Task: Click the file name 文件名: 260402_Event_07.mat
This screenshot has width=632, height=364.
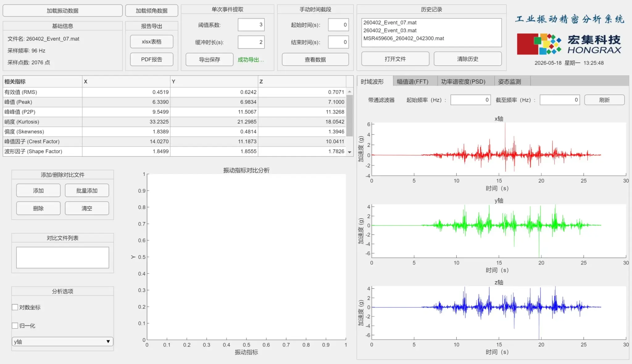Action: 43,39
